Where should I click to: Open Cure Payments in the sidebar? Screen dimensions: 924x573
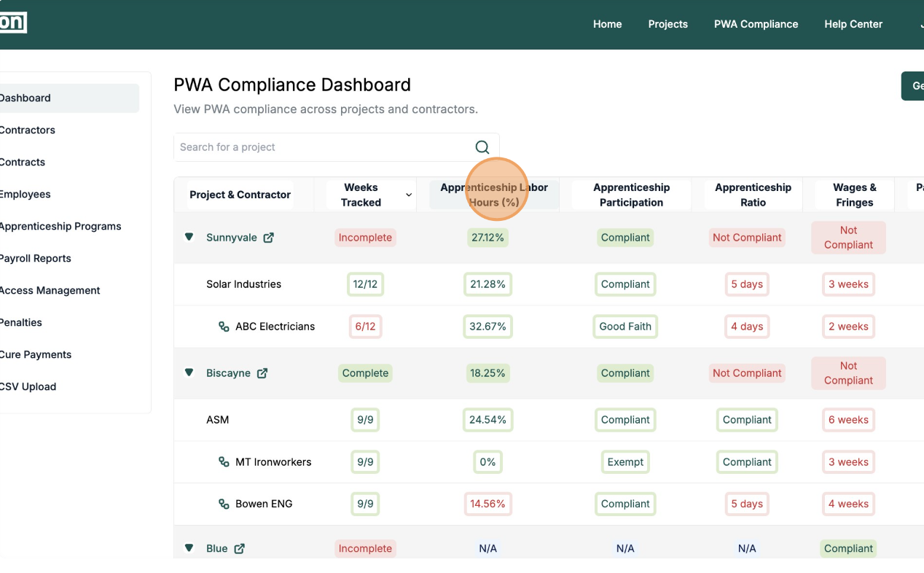pyautogui.click(x=35, y=354)
